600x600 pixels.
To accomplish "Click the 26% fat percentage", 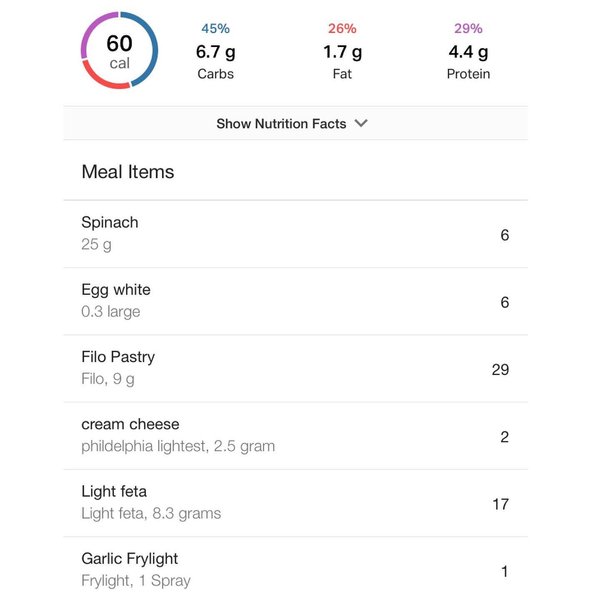I will (342, 29).
